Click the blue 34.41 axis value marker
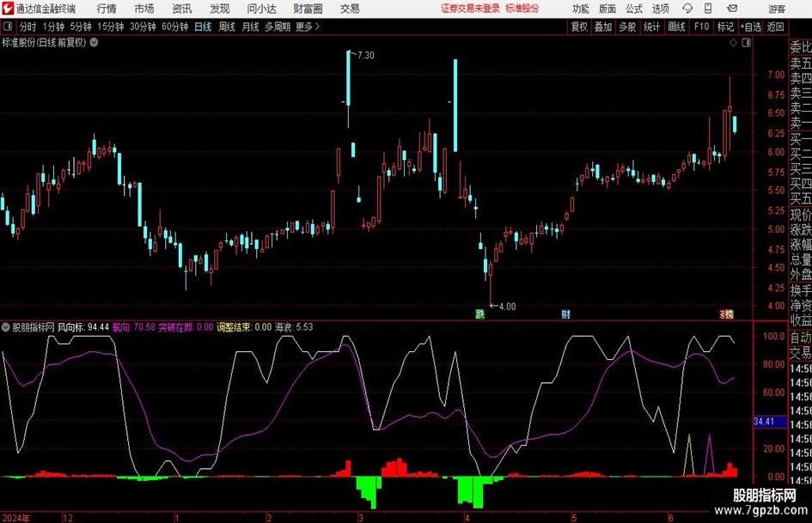Image resolution: width=812 pixels, height=523 pixels. click(x=769, y=422)
